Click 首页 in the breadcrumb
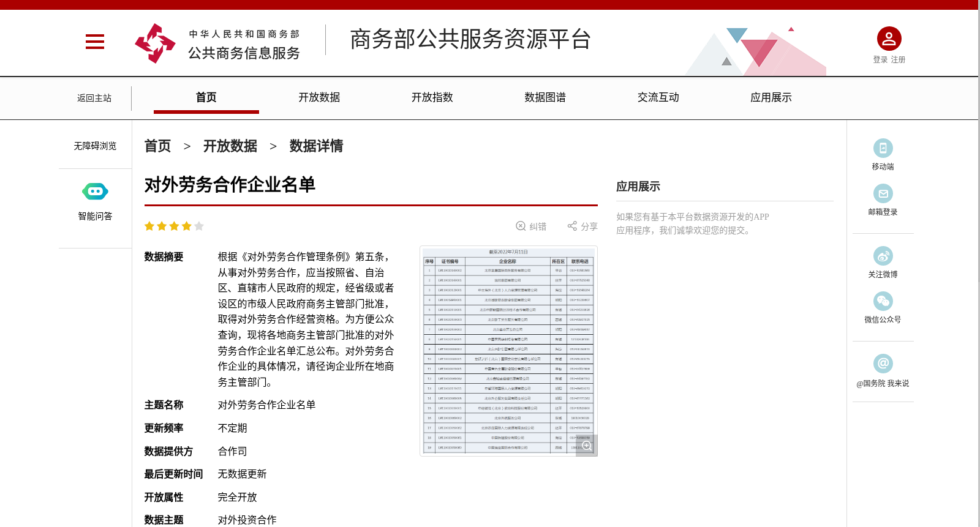Screen dimensions: 980x527 157,146
